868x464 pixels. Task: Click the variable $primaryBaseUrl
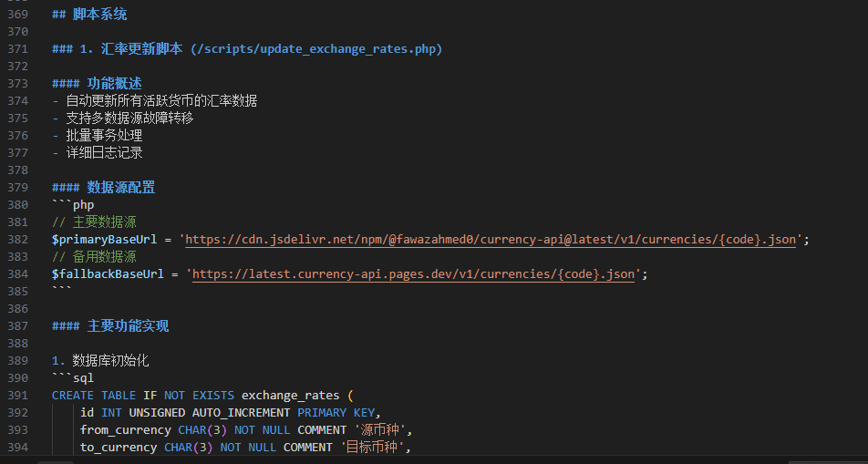[104, 239]
